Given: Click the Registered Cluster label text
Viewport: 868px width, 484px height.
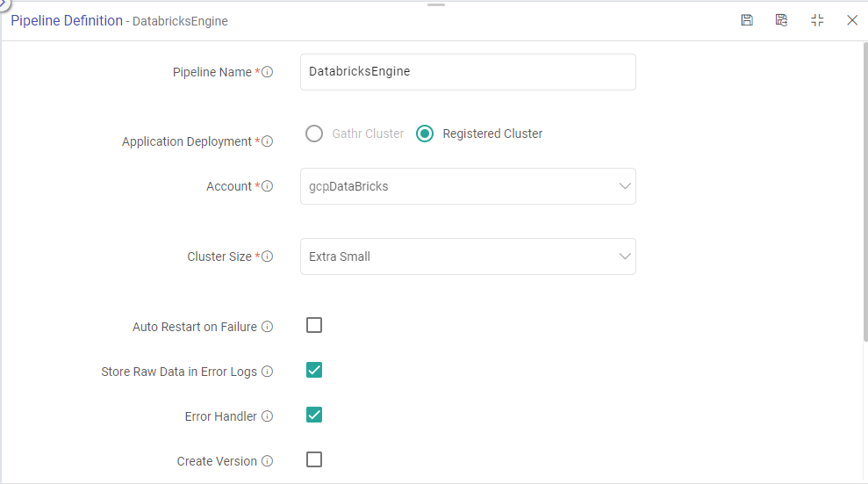Looking at the screenshot, I should tap(492, 134).
